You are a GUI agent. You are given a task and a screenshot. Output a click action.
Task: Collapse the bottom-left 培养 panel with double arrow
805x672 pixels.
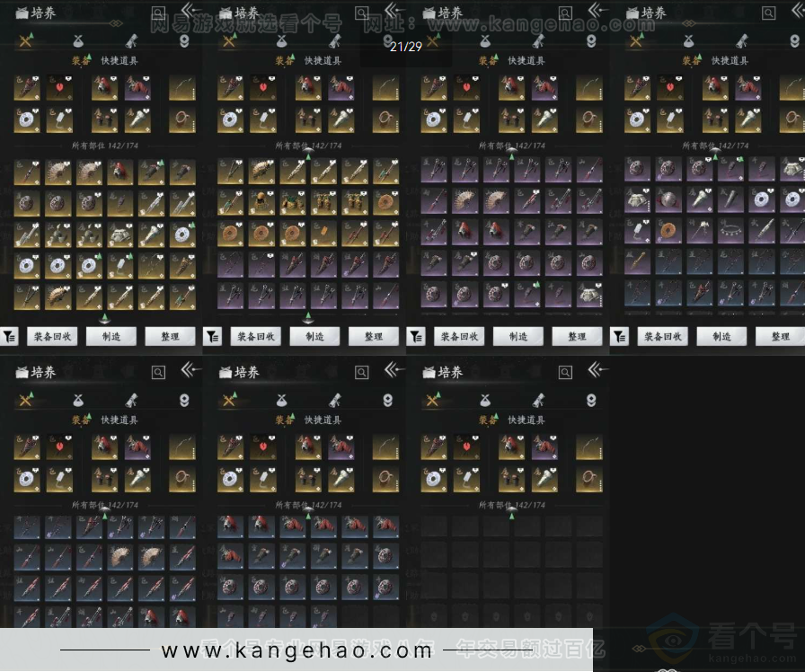190,369
